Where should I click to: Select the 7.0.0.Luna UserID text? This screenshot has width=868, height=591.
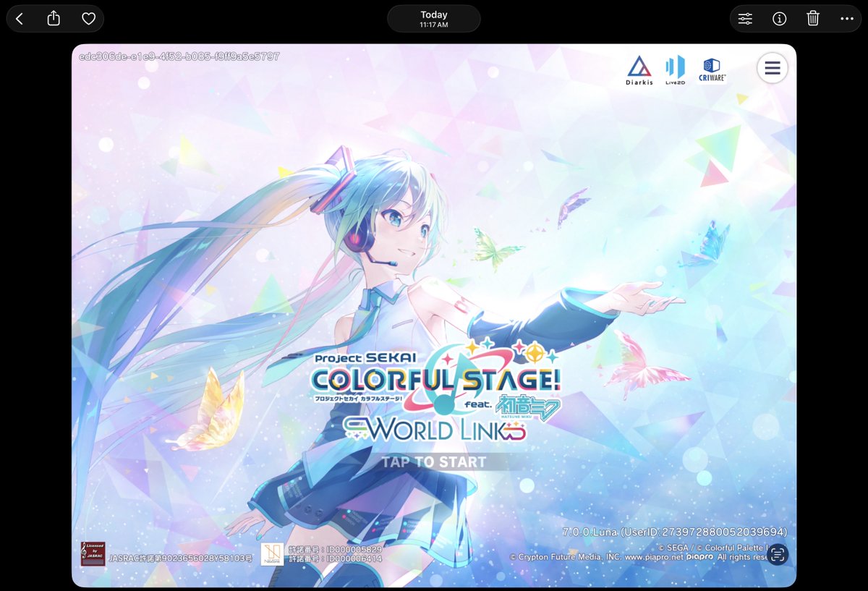pyautogui.click(x=675, y=532)
